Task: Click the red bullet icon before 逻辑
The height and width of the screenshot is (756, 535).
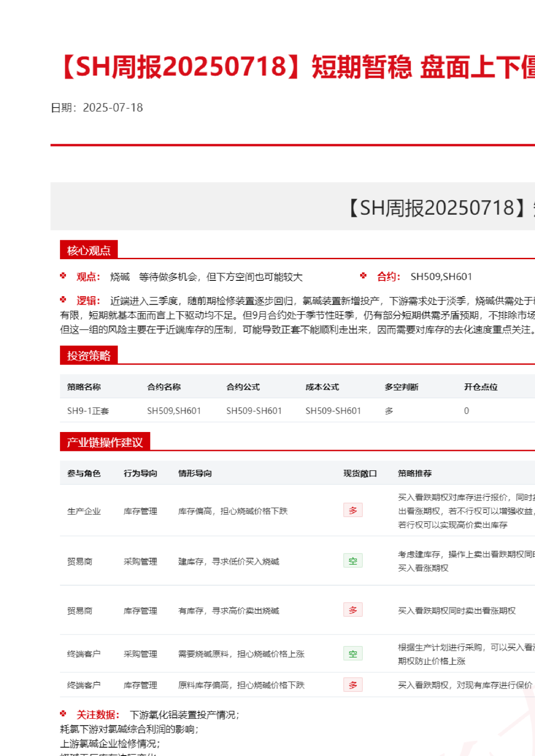Action: (63, 300)
